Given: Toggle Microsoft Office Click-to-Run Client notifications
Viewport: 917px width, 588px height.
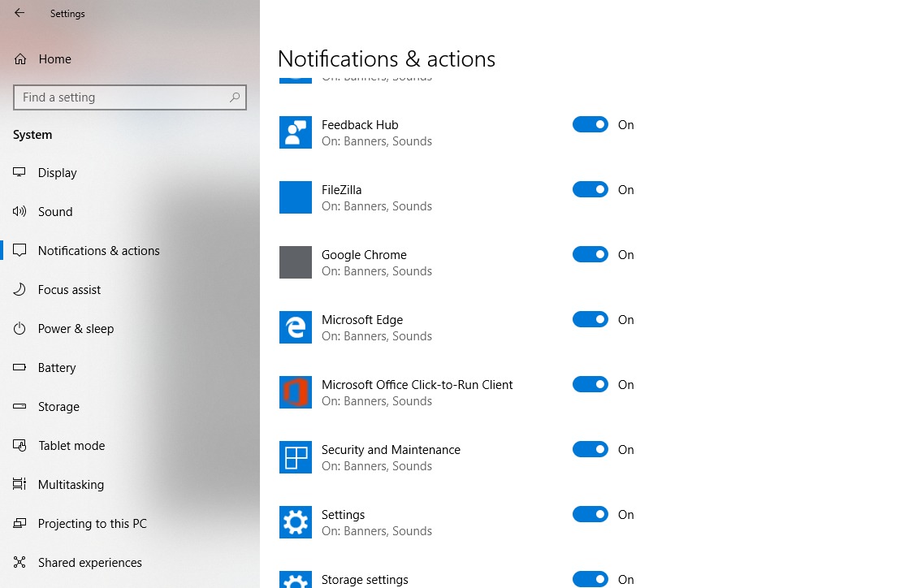Looking at the screenshot, I should tap(590, 384).
